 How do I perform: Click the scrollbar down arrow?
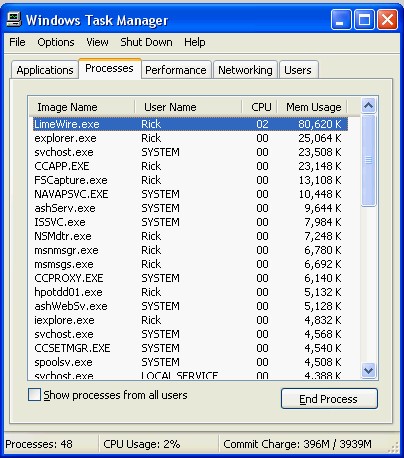(x=368, y=370)
